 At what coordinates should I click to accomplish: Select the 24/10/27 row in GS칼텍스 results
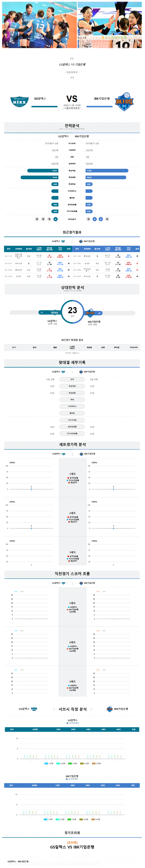coord(38,263)
